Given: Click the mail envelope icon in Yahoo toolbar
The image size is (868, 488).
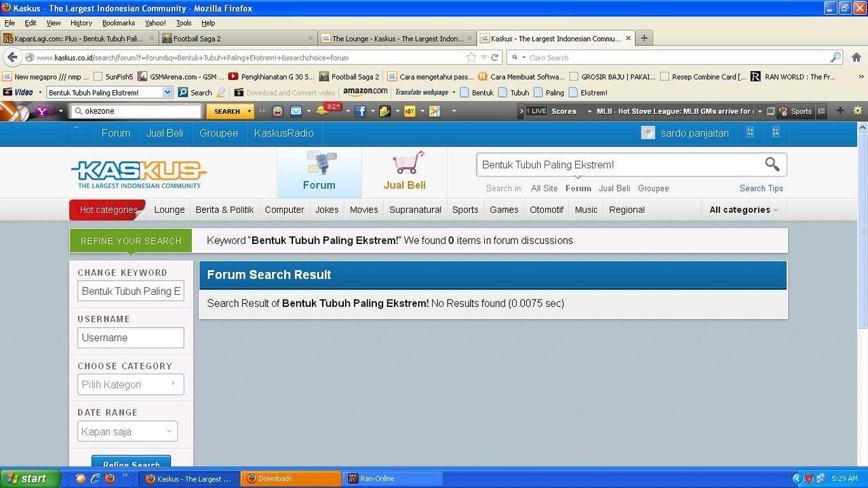Looking at the screenshot, I should 296,111.
